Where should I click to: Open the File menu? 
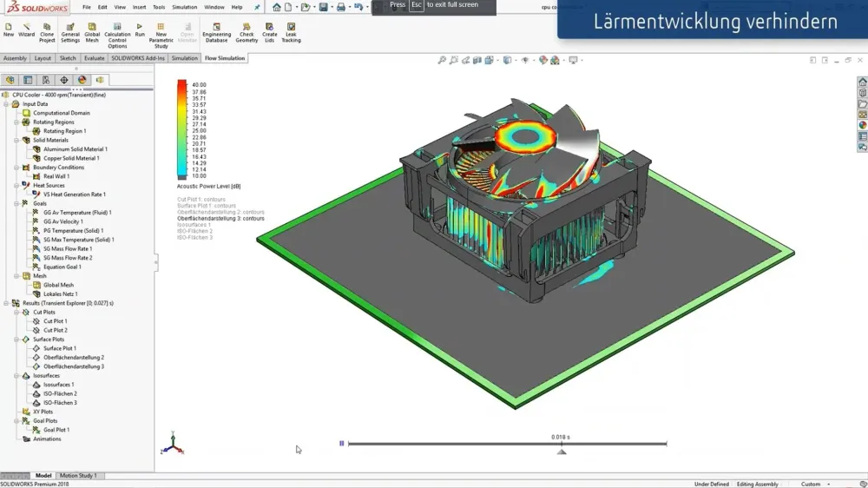click(86, 7)
